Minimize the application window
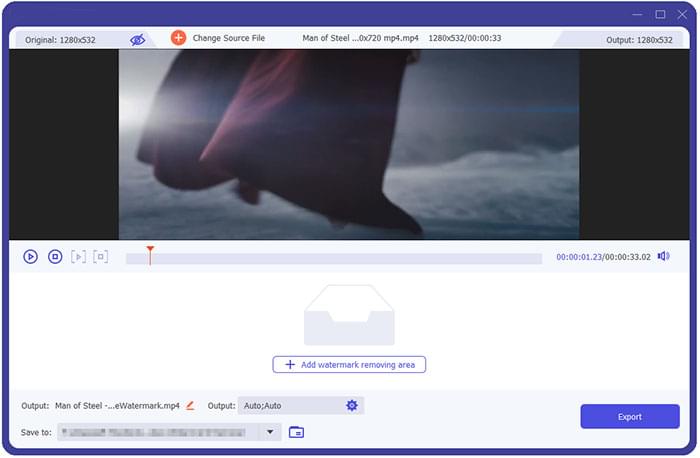 (637, 14)
